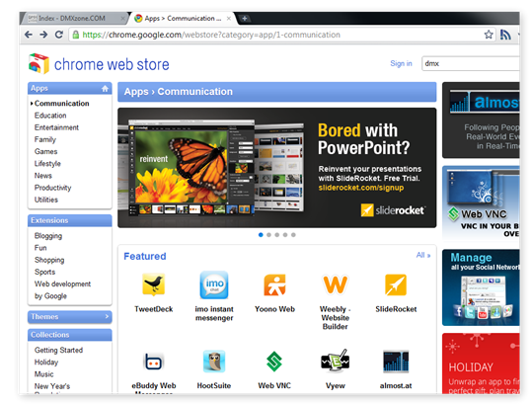Open the Web VNC promo tile
This screenshot has height=404, width=532.
coord(481,203)
